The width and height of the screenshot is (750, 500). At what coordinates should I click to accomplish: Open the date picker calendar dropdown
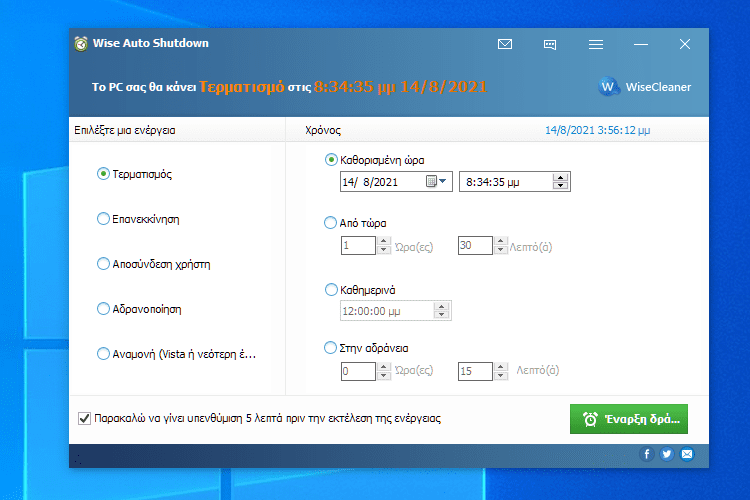click(438, 182)
